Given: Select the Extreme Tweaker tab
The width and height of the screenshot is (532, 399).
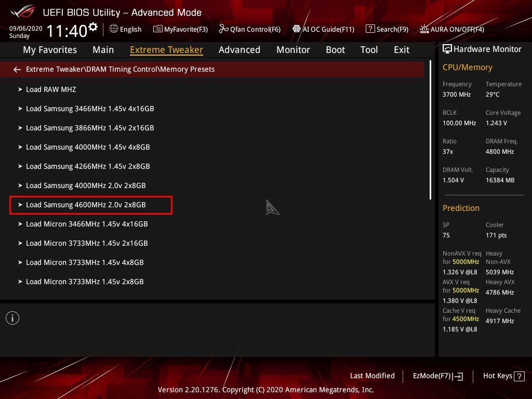Looking at the screenshot, I should [166, 50].
